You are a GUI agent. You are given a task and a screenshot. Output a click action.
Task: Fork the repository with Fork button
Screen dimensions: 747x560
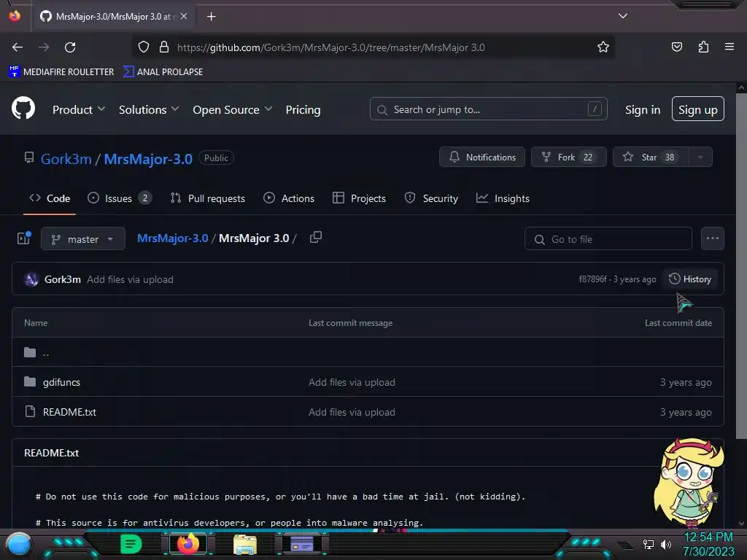click(x=568, y=157)
